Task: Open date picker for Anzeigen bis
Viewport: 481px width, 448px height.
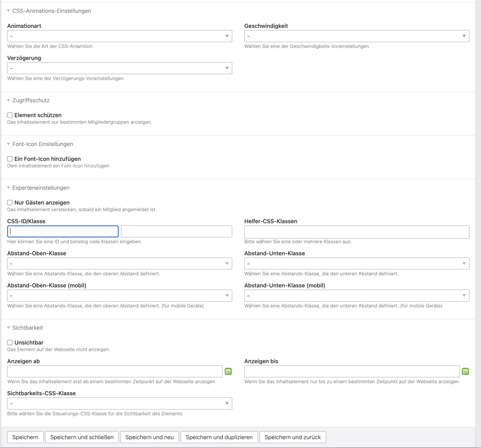Action: click(466, 371)
